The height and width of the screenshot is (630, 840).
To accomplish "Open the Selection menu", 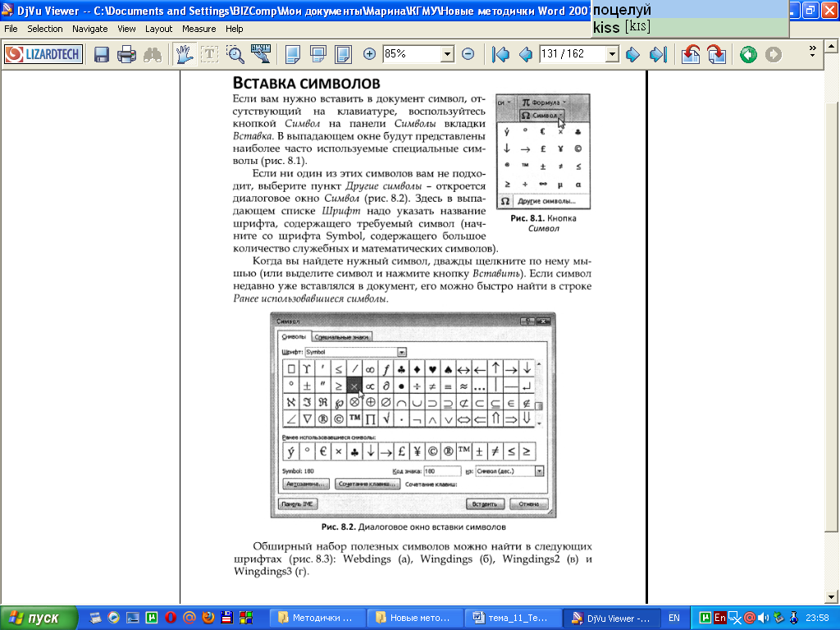I will coord(45,29).
